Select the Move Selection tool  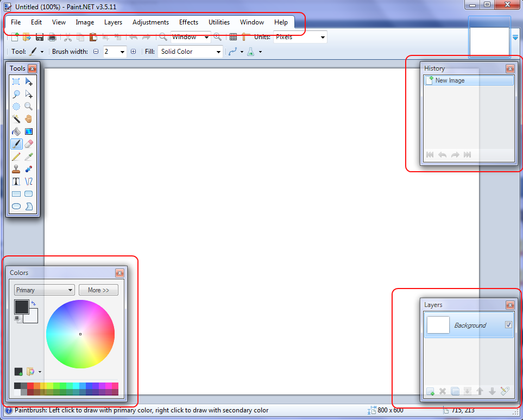click(29, 94)
